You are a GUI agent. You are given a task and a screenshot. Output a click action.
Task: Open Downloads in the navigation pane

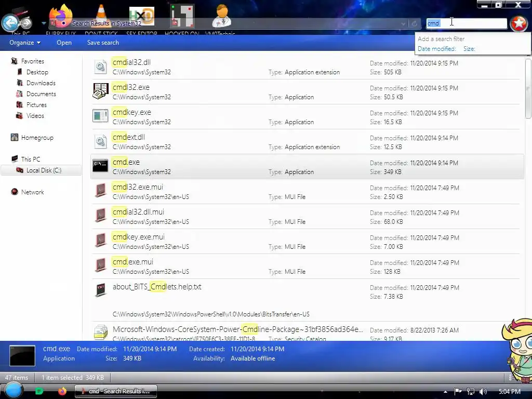(41, 83)
